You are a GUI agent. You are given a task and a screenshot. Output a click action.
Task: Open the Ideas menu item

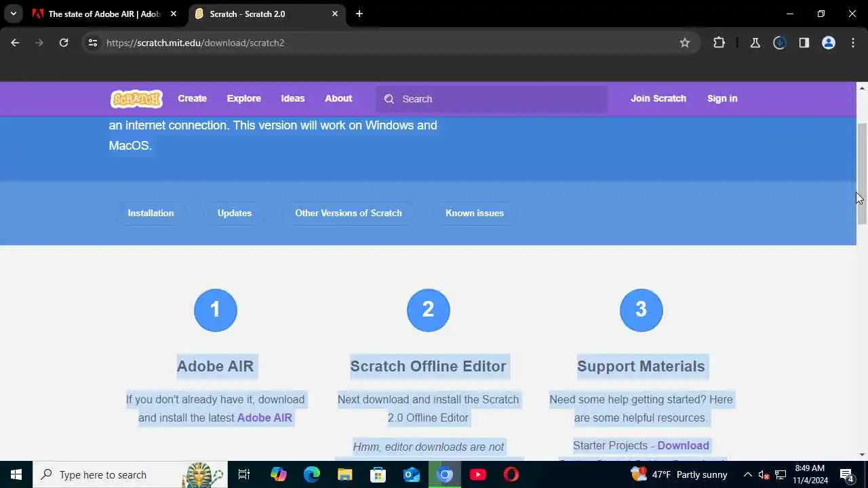pyautogui.click(x=293, y=98)
